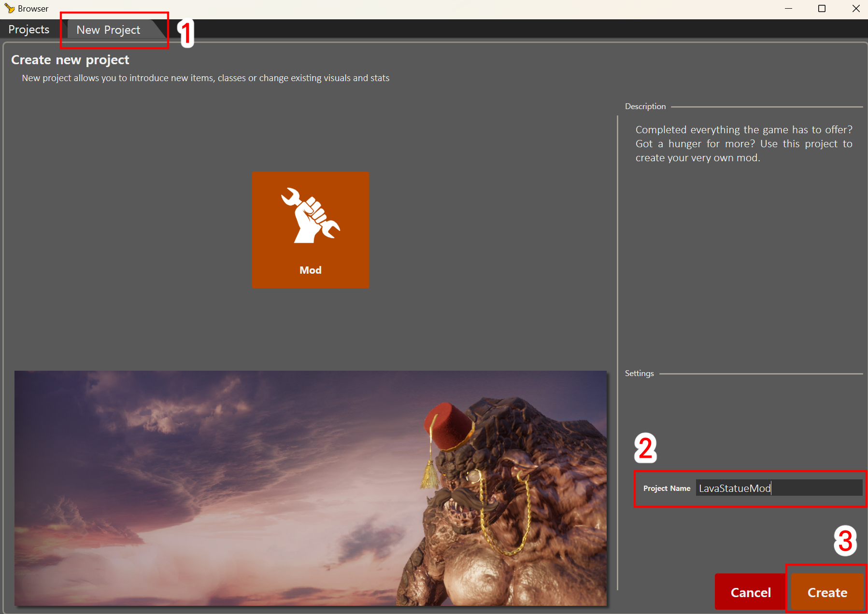Viewport: 868px width, 614px height.
Task: Click the Browser app icon in title bar
Action: (x=10, y=8)
